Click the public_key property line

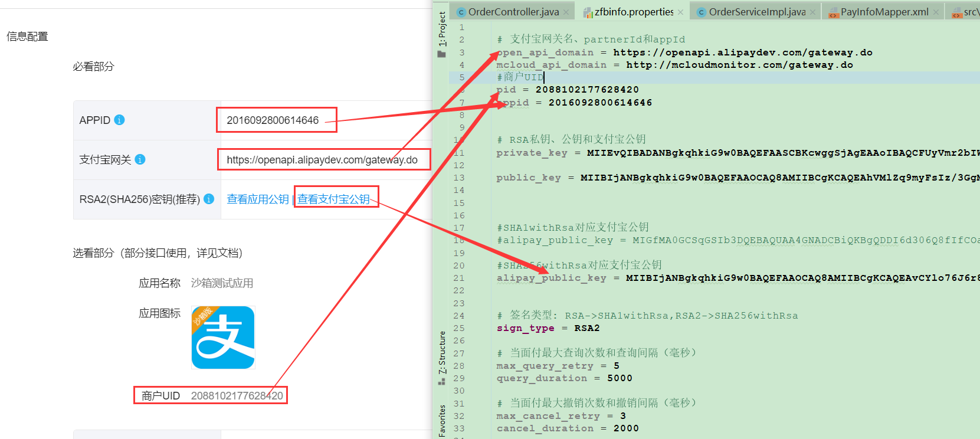pos(738,178)
